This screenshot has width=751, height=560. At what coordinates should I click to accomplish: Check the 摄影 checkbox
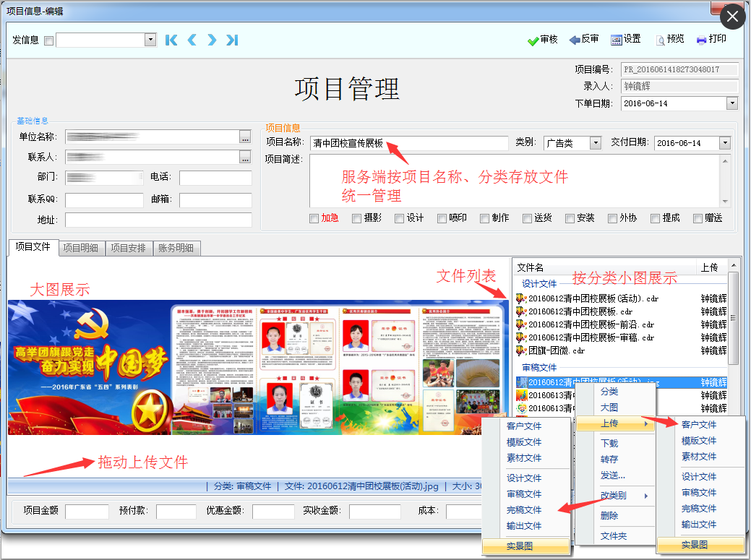coord(357,219)
